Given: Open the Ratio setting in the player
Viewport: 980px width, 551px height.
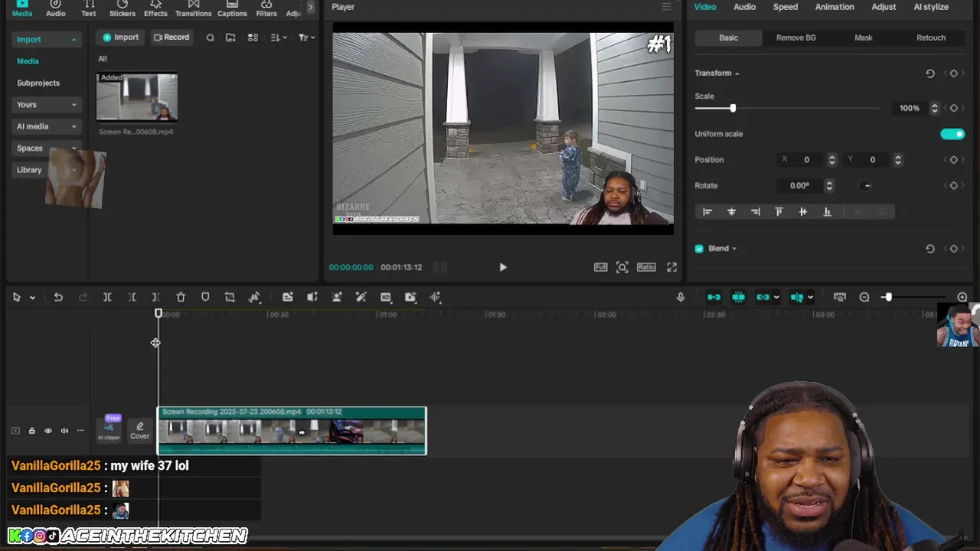Looking at the screenshot, I should point(646,267).
